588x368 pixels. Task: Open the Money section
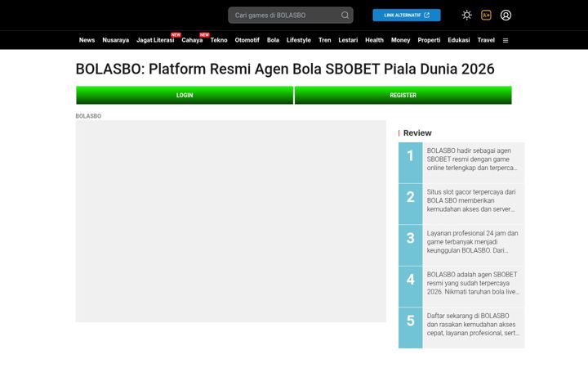400,40
